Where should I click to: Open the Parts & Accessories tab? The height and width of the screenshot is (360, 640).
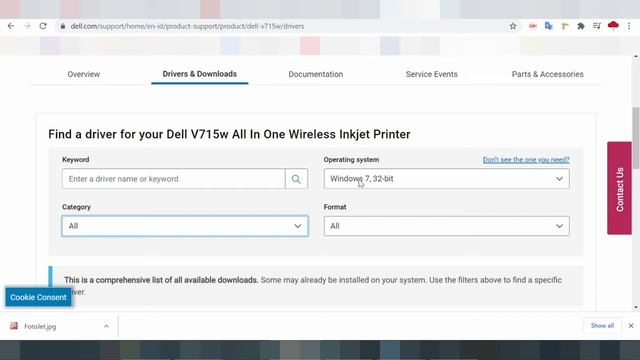[x=547, y=74]
